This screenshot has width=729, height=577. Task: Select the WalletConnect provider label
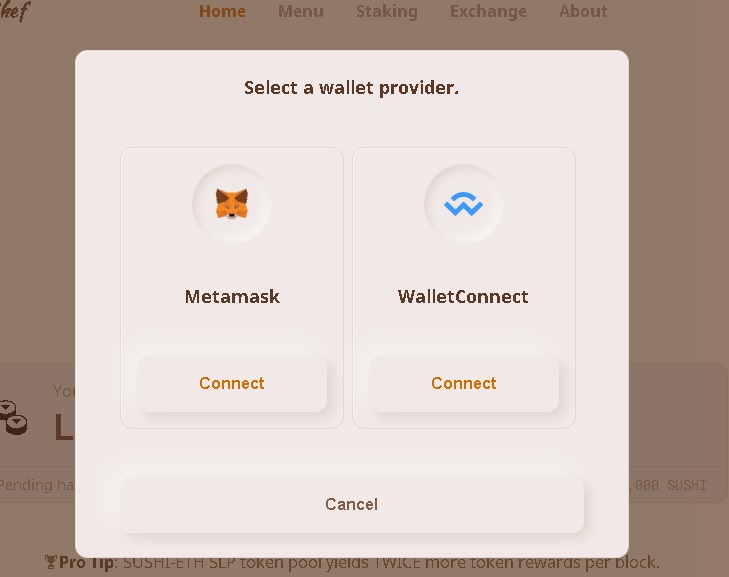pos(463,297)
